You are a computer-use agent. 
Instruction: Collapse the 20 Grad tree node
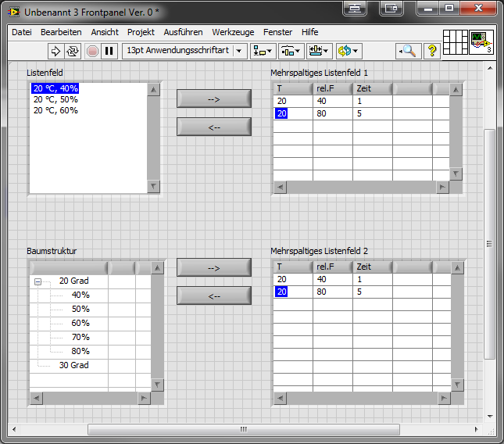point(38,282)
